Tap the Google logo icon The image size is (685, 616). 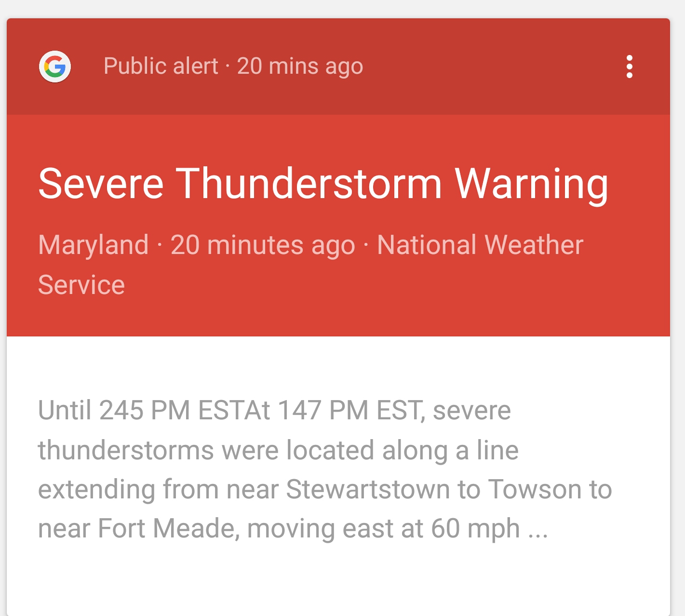click(x=55, y=67)
